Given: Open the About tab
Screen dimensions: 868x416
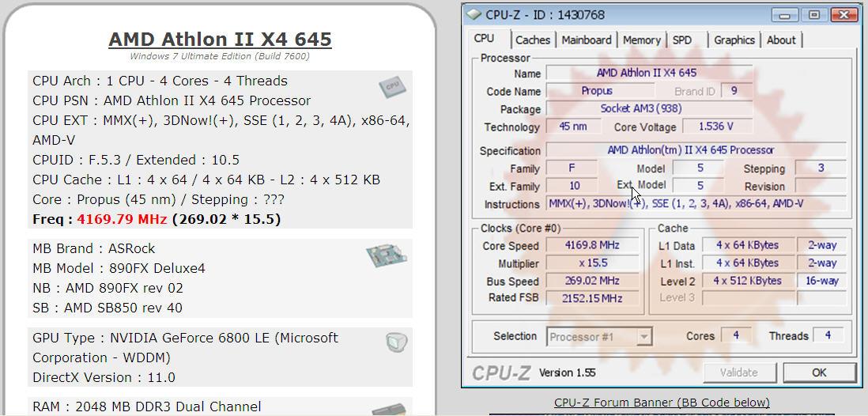Looking at the screenshot, I should tap(781, 40).
